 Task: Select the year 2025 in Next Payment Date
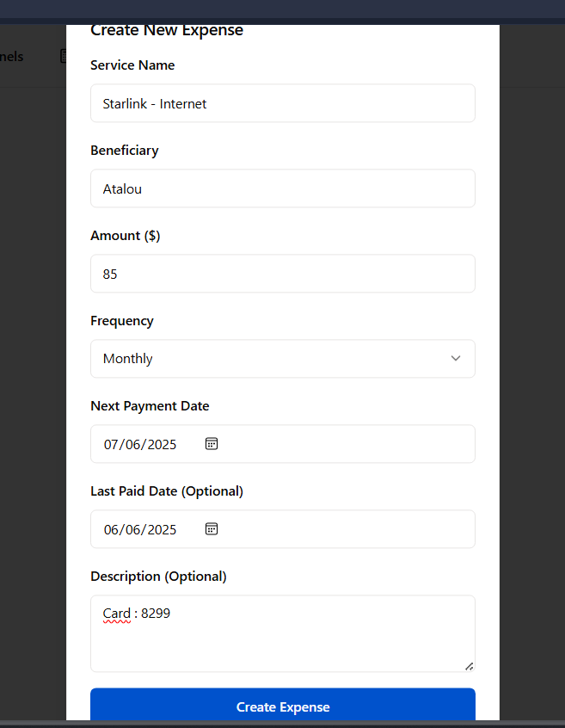(161, 445)
